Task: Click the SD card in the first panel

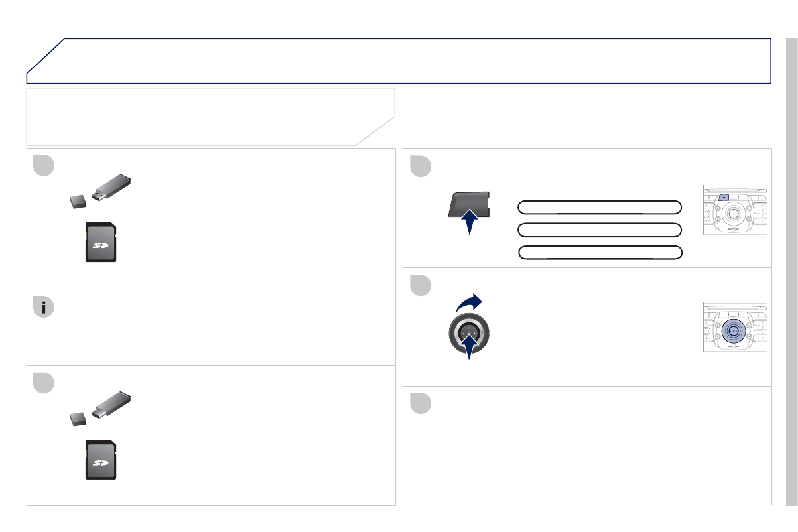Action: click(x=101, y=241)
